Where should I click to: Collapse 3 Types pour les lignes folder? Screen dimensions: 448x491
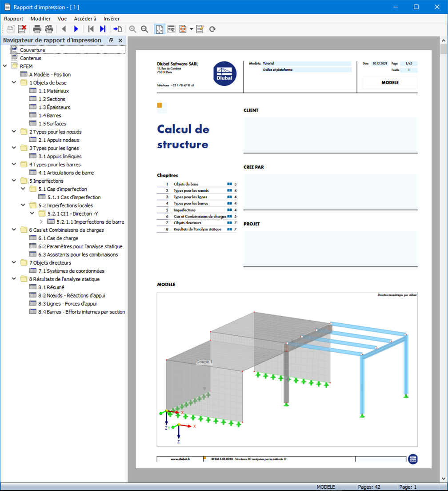14,148
